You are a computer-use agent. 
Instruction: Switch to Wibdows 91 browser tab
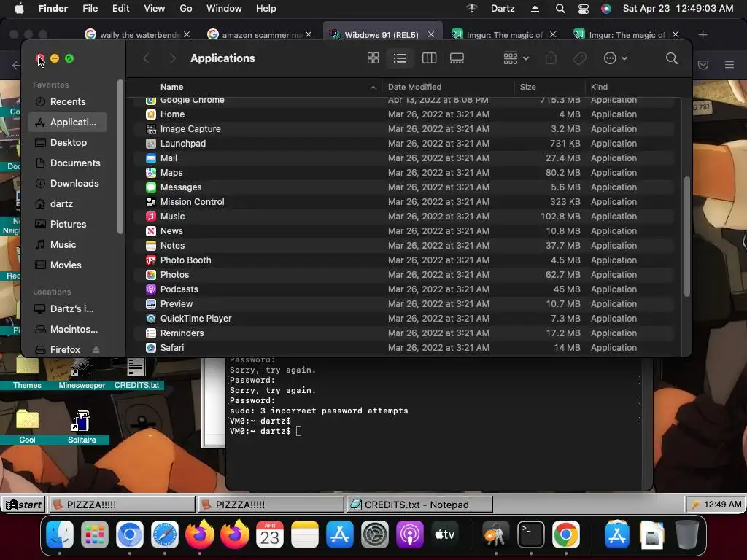[x=381, y=34]
